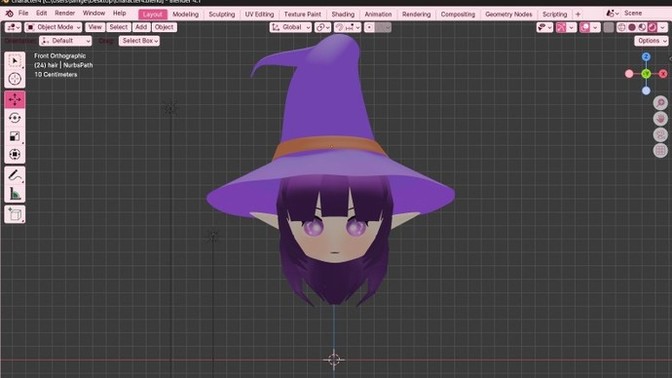
Task: Open the Select Box drag dropdown
Action: pyautogui.click(x=139, y=41)
